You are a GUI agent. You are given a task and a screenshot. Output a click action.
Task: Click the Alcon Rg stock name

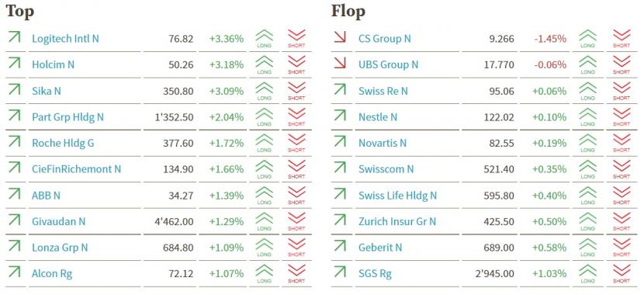tap(52, 273)
